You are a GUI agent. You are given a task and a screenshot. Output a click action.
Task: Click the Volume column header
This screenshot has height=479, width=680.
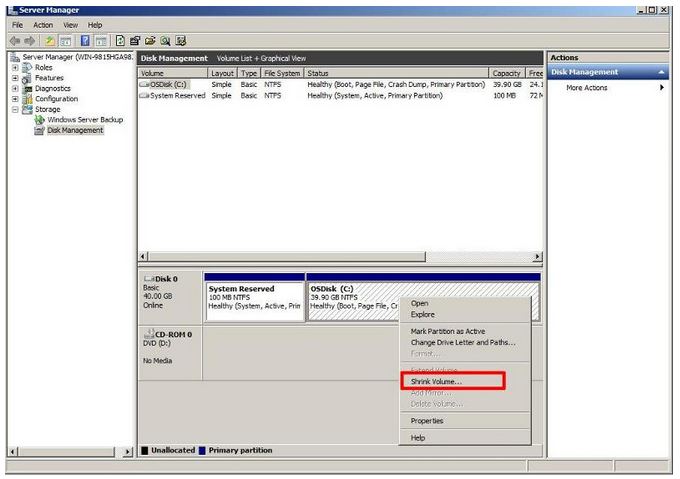(173, 73)
